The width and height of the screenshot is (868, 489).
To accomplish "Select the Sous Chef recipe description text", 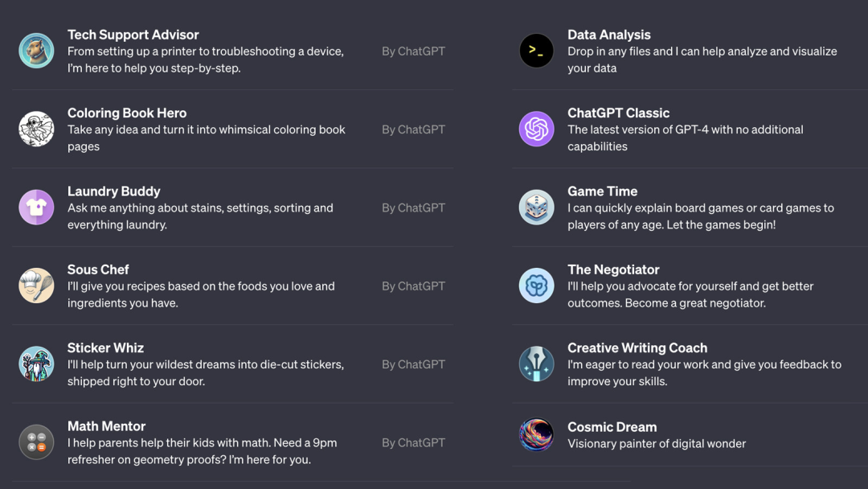I will coord(200,294).
